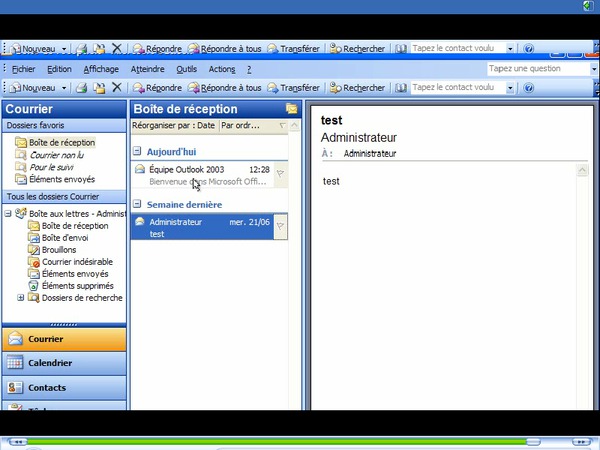The image size is (600, 450).
Task: Click scroll up arrow in reading pane
Action: (x=582, y=170)
